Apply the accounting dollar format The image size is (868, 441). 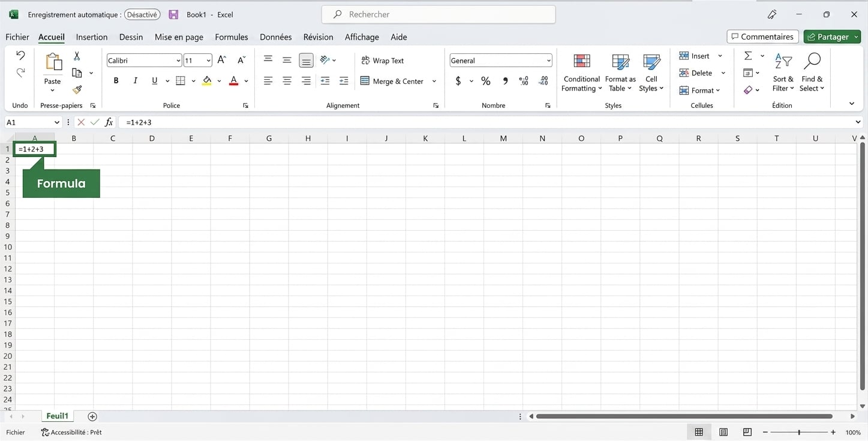pos(458,81)
